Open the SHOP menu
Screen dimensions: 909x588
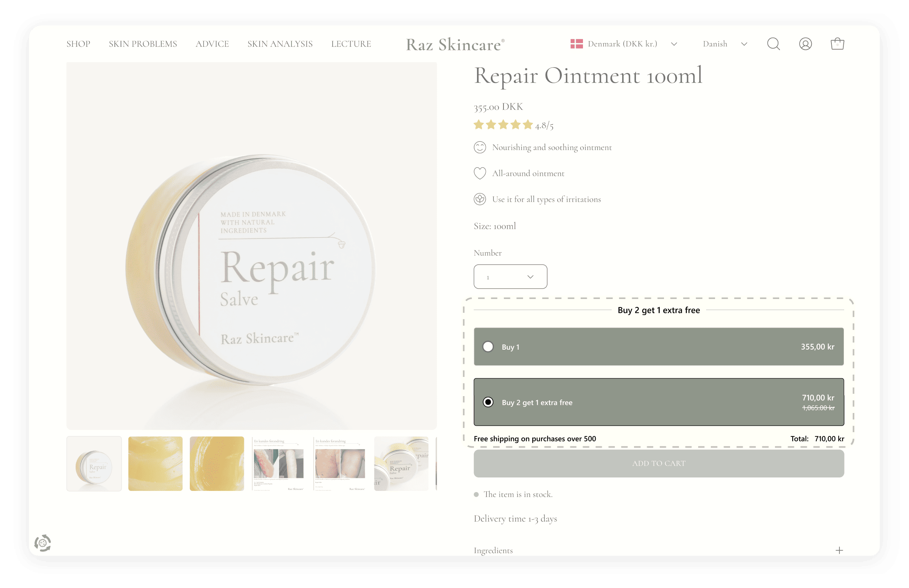(78, 44)
